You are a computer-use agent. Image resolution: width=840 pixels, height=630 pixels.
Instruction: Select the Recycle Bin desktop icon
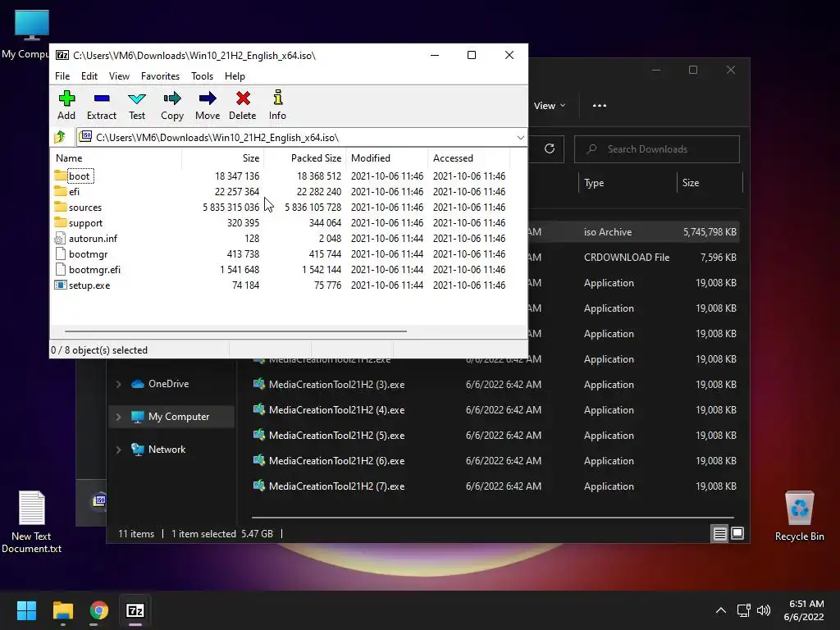[x=799, y=516]
